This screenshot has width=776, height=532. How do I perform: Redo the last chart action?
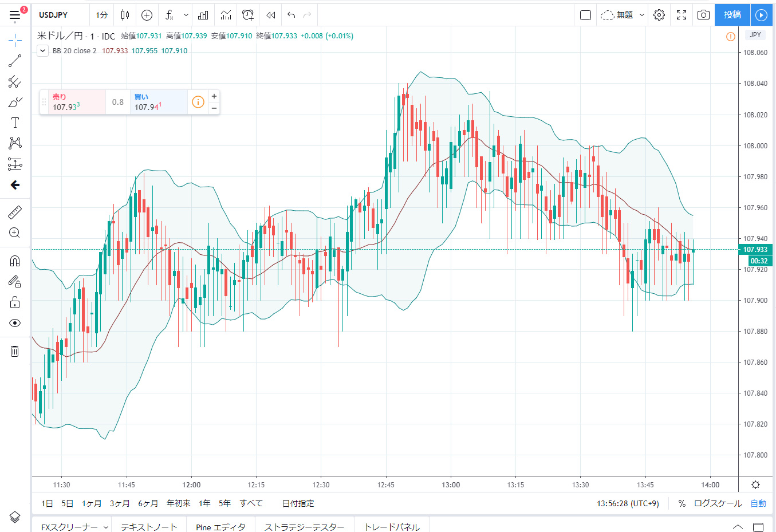pos(308,15)
